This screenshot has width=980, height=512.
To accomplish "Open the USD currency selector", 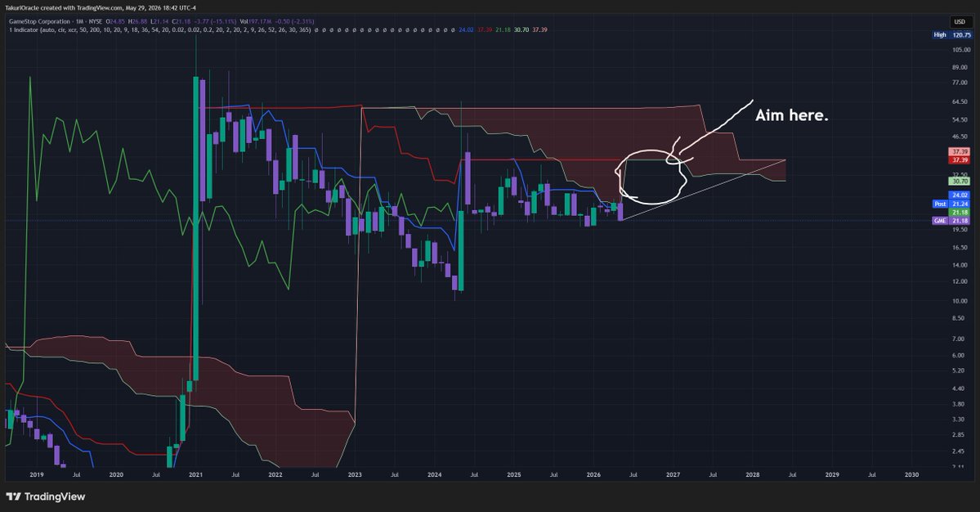I will click(x=960, y=22).
